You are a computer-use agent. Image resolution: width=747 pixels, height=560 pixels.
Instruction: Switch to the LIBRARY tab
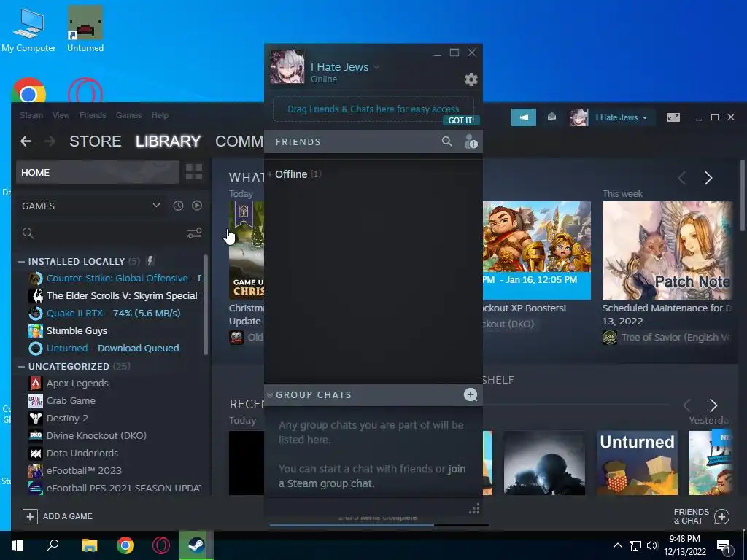(169, 141)
